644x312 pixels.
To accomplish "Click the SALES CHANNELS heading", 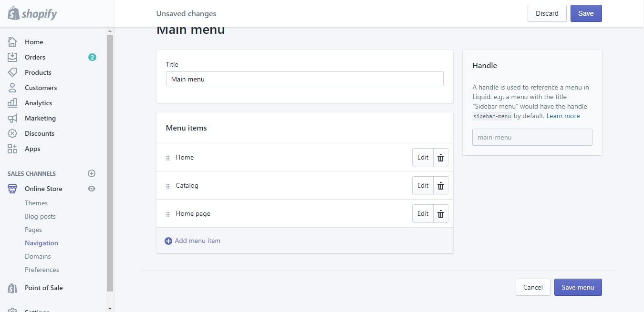I will (x=31, y=174).
